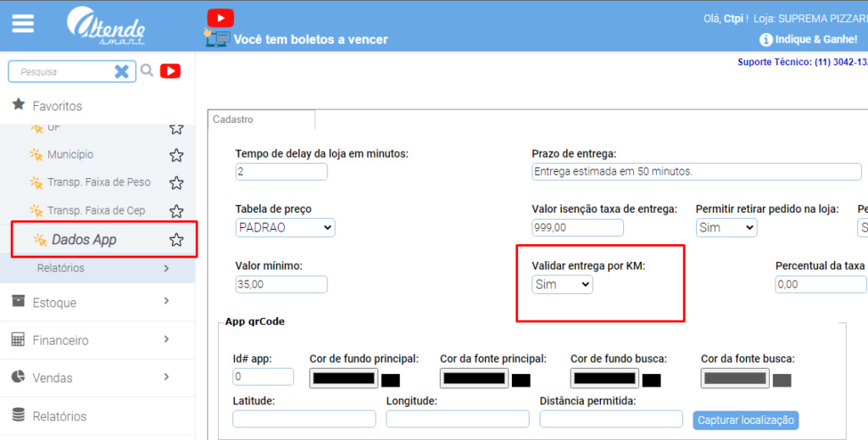868x440 pixels.
Task: Click cursor icon beside Transp. Faixa de Peso
Action: click(36, 182)
